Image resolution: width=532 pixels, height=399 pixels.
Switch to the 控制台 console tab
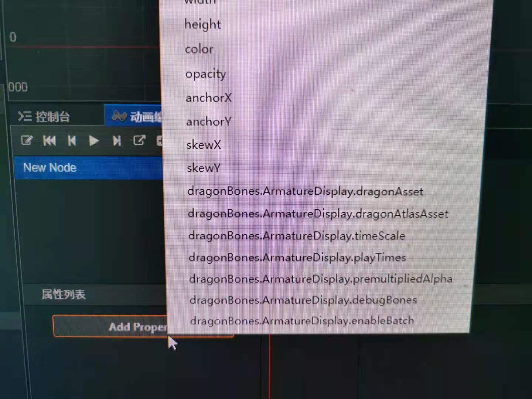pos(44,117)
